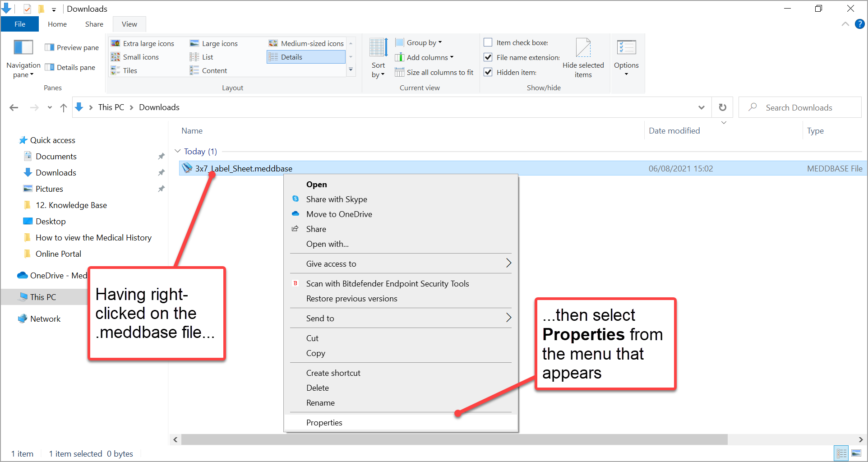Expand the Give access to submenu
The height and width of the screenshot is (462, 868).
[401, 263]
